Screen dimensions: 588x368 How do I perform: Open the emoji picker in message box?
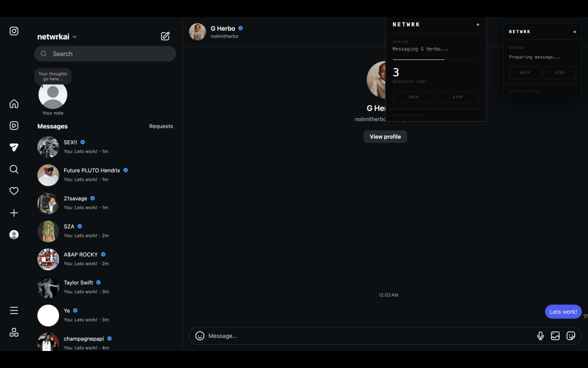pyautogui.click(x=200, y=336)
